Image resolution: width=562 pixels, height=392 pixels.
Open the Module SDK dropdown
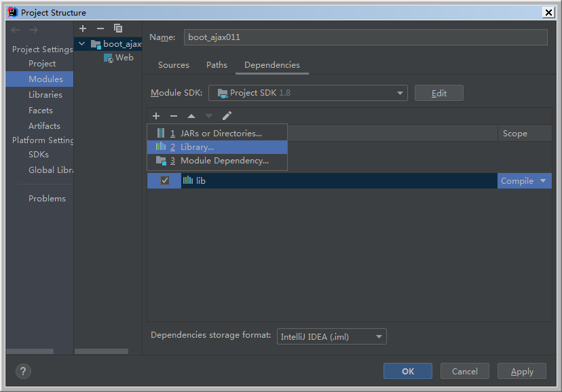[x=308, y=93]
